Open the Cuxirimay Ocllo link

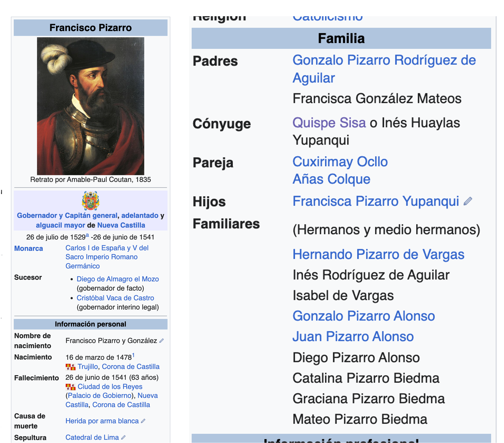[340, 162]
